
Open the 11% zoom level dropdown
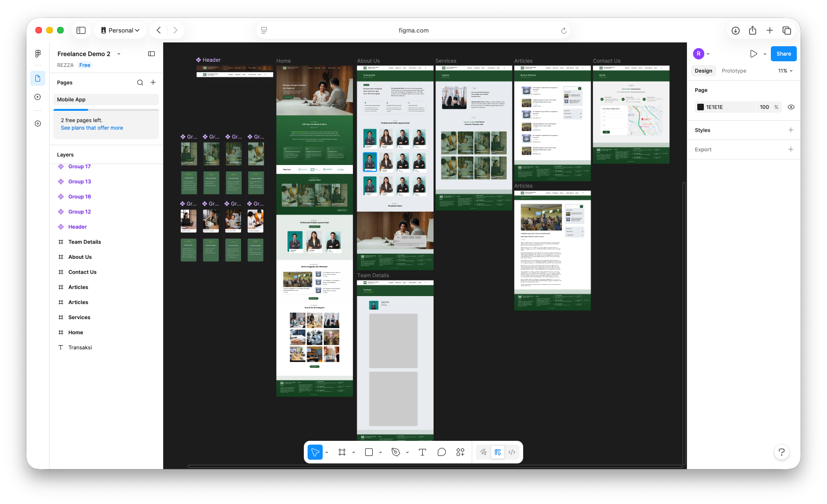(x=785, y=71)
